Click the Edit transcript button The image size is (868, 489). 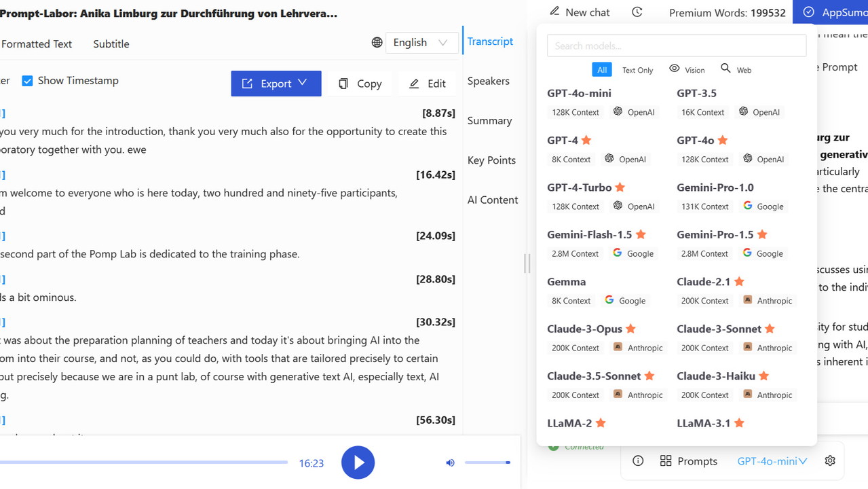[x=428, y=84]
